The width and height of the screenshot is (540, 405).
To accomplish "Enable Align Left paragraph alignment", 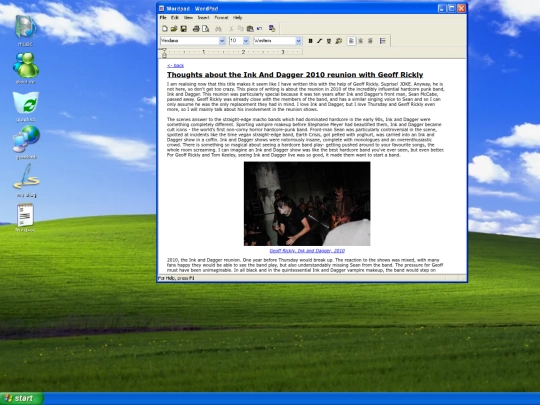I will pyautogui.click(x=351, y=41).
